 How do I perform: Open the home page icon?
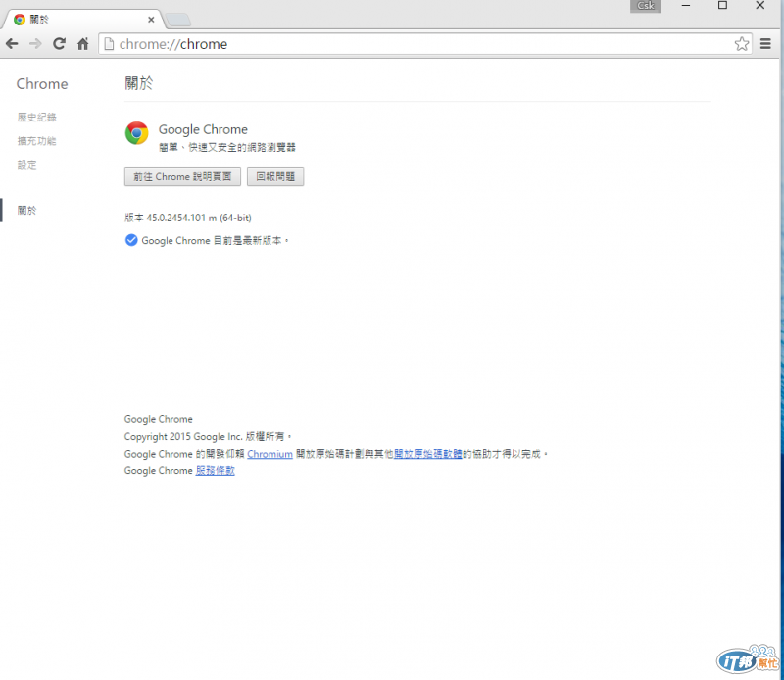pyautogui.click(x=83, y=44)
